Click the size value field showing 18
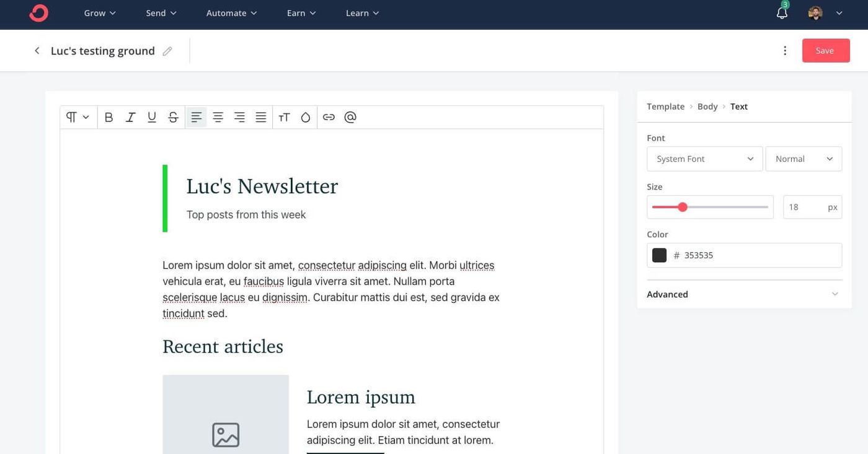Screen dimensions: 868x454 812,207
